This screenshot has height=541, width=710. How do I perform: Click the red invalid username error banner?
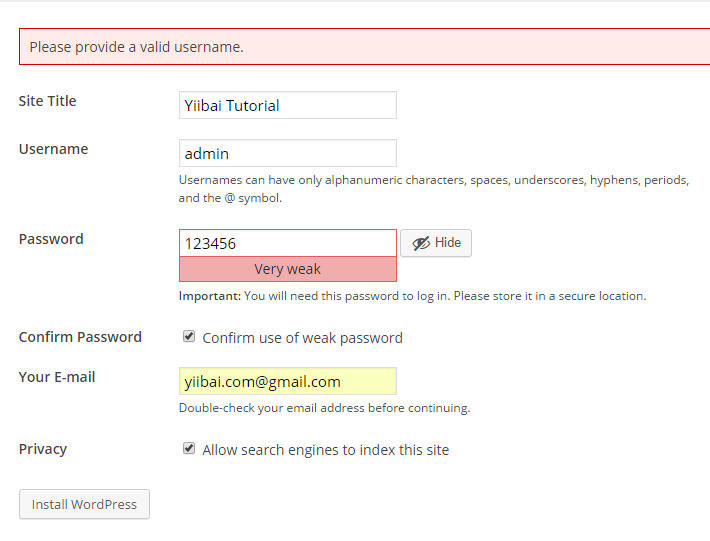[x=364, y=46]
